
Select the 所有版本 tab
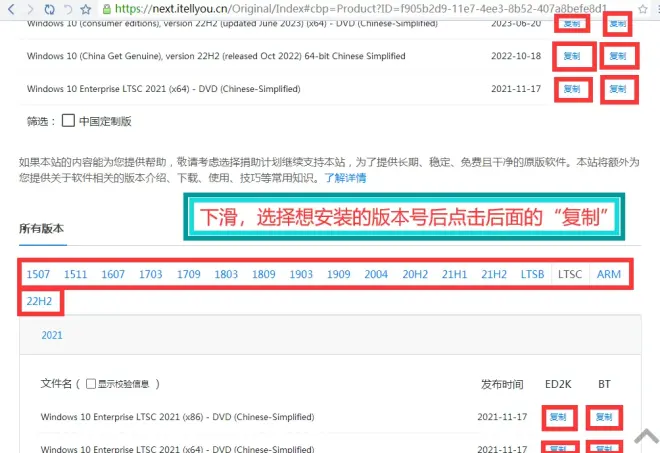click(41, 229)
